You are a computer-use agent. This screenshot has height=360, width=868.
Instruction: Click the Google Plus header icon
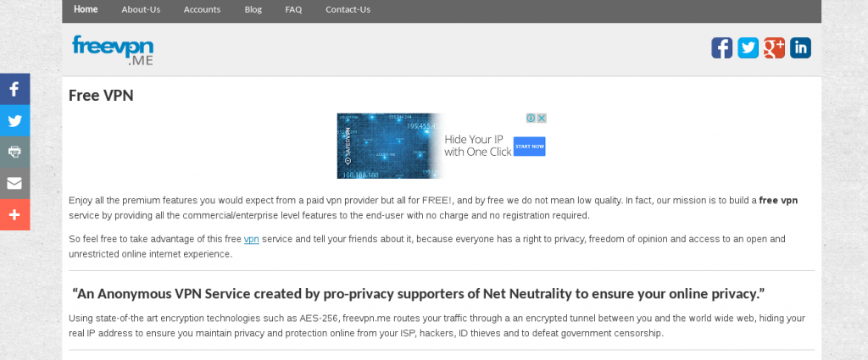click(774, 48)
